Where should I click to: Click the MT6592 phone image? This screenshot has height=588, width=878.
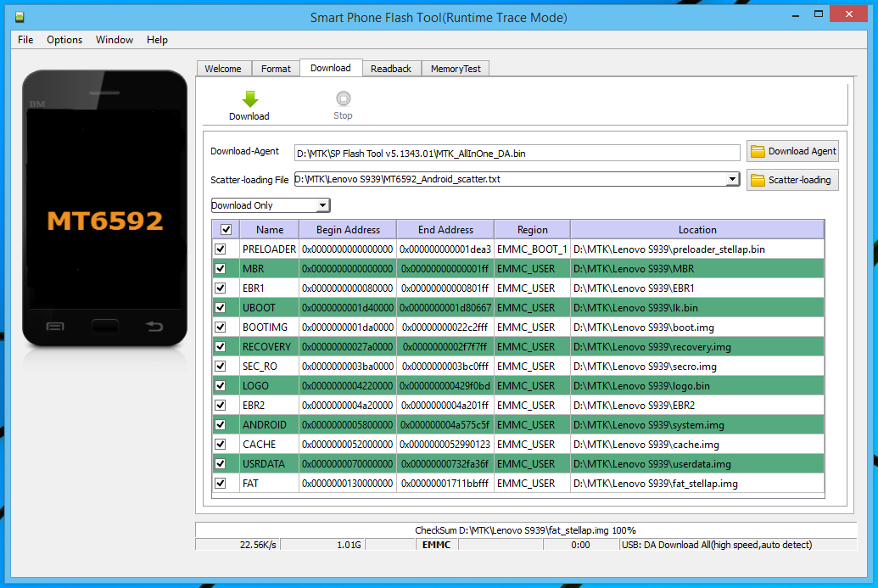104,209
